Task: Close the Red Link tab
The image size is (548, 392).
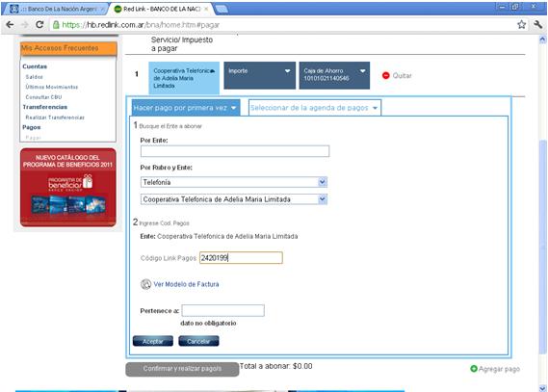Action: coord(206,9)
